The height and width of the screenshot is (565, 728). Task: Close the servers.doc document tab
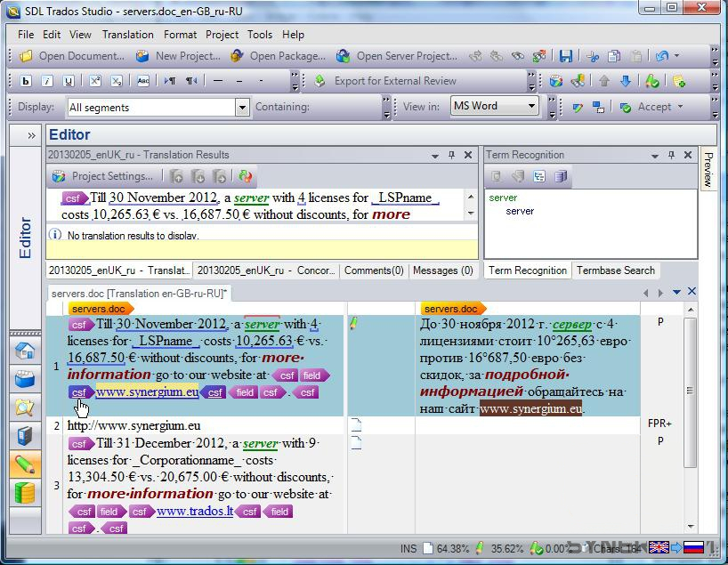click(x=692, y=292)
